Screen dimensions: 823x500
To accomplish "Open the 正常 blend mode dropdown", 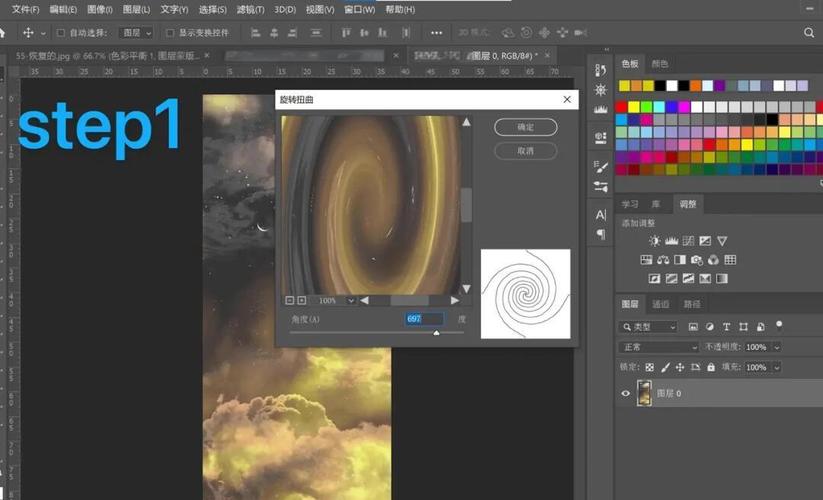I will coord(659,347).
